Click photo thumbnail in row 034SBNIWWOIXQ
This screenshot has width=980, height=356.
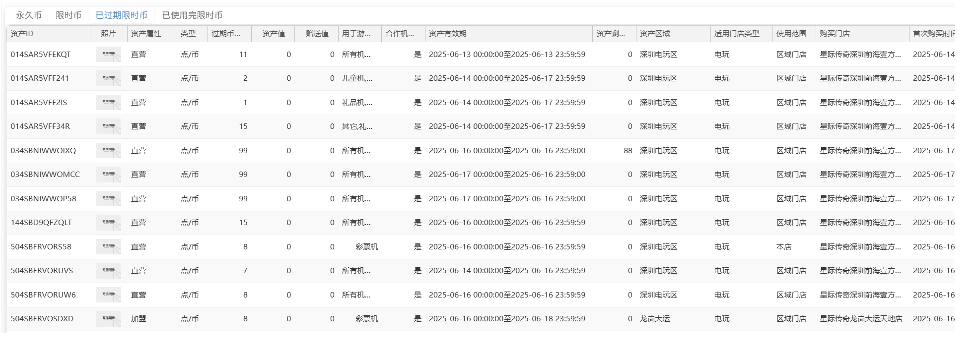click(108, 151)
